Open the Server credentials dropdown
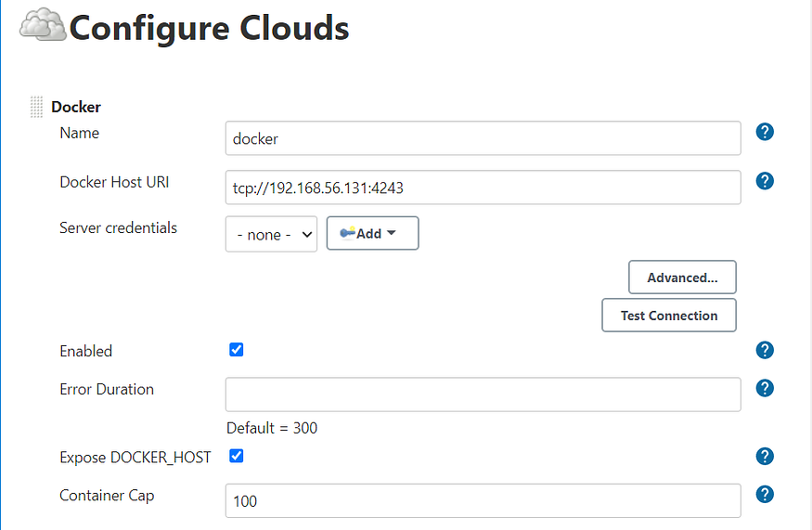Viewport: 812px width, 530px height. click(271, 234)
